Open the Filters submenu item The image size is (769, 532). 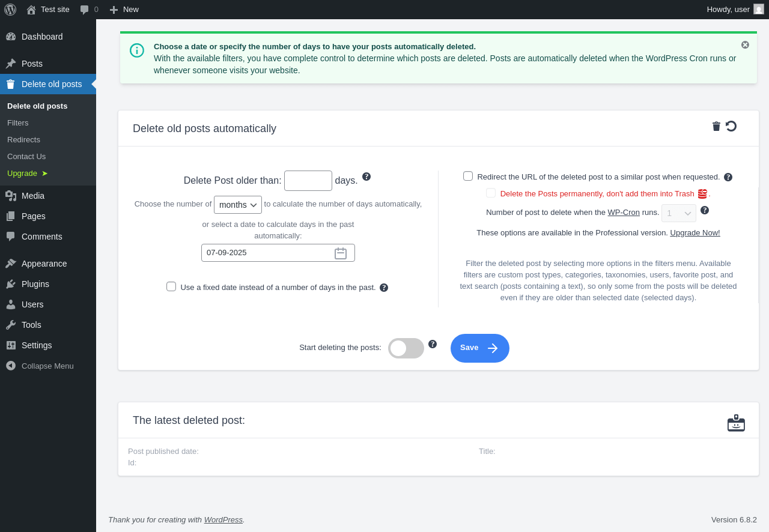coord(18,122)
